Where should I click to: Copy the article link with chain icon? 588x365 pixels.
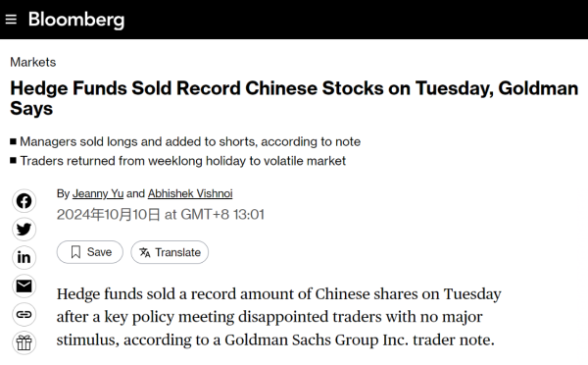[24, 314]
